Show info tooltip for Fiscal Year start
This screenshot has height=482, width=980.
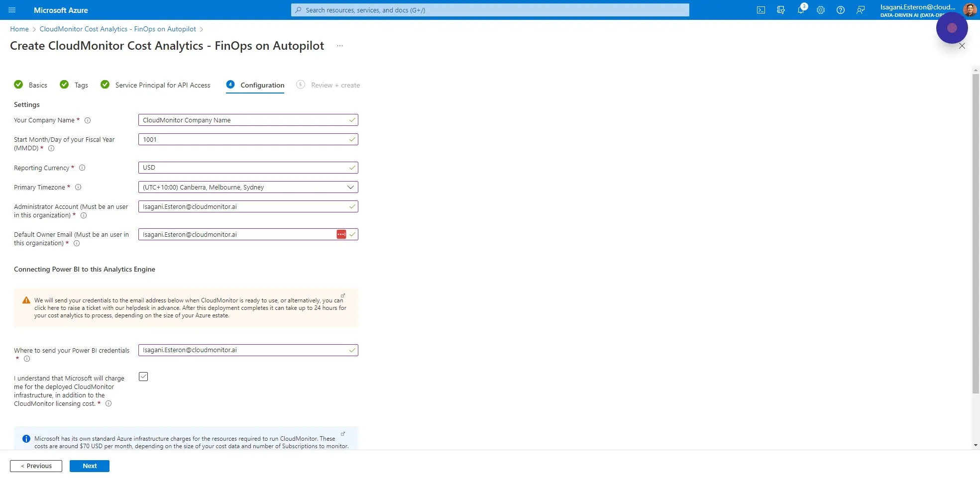51,148
